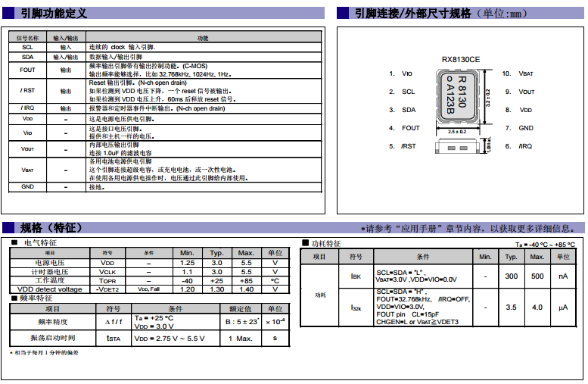Click the blue square beside 引脚连接/外部尺寸规格 heading

(342, 13)
